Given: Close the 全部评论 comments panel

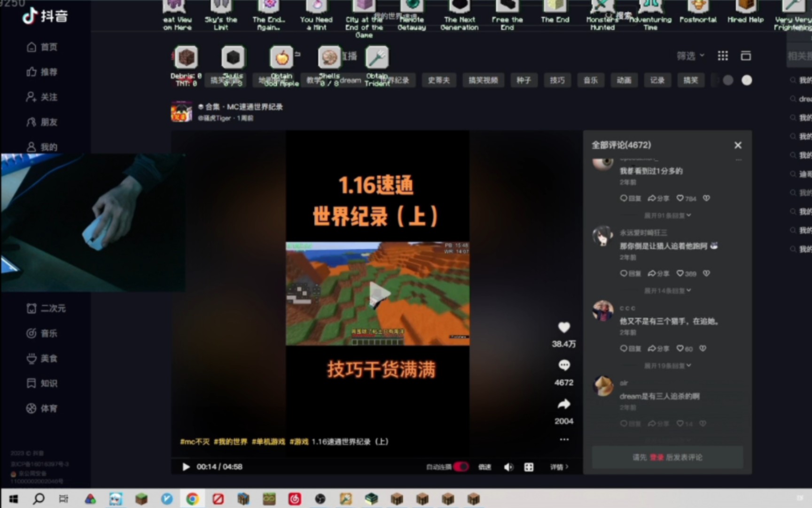Looking at the screenshot, I should tap(738, 145).
